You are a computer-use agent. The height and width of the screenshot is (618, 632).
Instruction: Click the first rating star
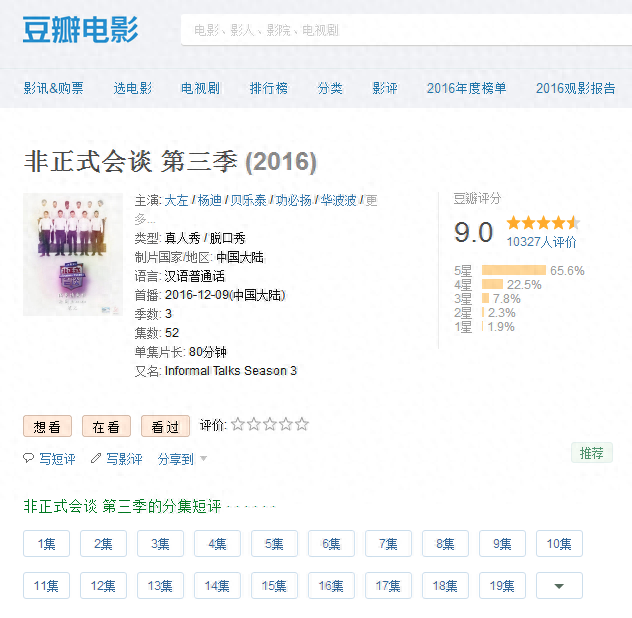(x=238, y=425)
